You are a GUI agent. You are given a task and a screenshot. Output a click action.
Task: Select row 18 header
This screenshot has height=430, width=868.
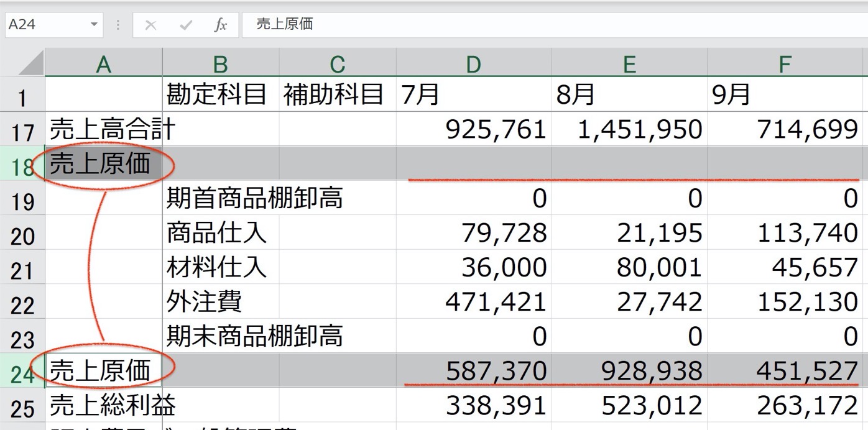click(x=22, y=164)
